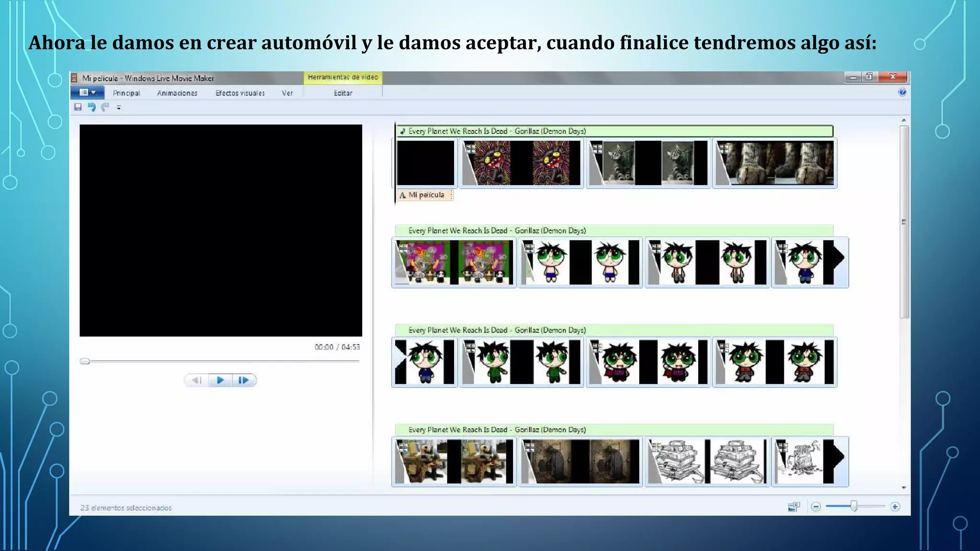Select the figurine at desk clip
The height and width of the screenshot is (551, 980).
pos(454,461)
